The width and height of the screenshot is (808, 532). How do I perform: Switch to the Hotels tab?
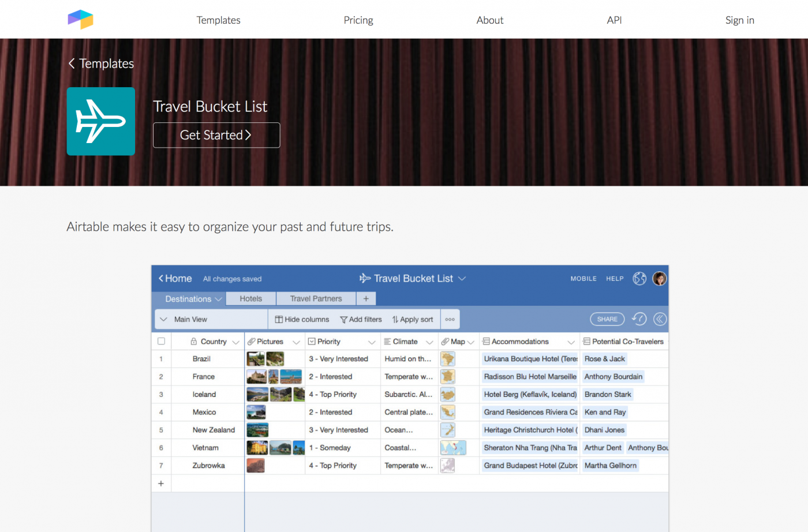coord(250,298)
